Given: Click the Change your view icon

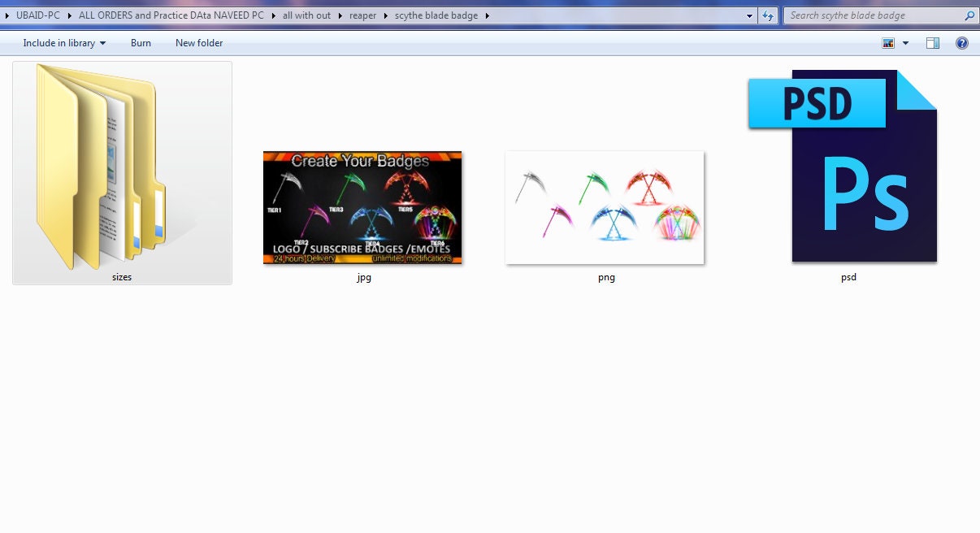Looking at the screenshot, I should click(889, 43).
